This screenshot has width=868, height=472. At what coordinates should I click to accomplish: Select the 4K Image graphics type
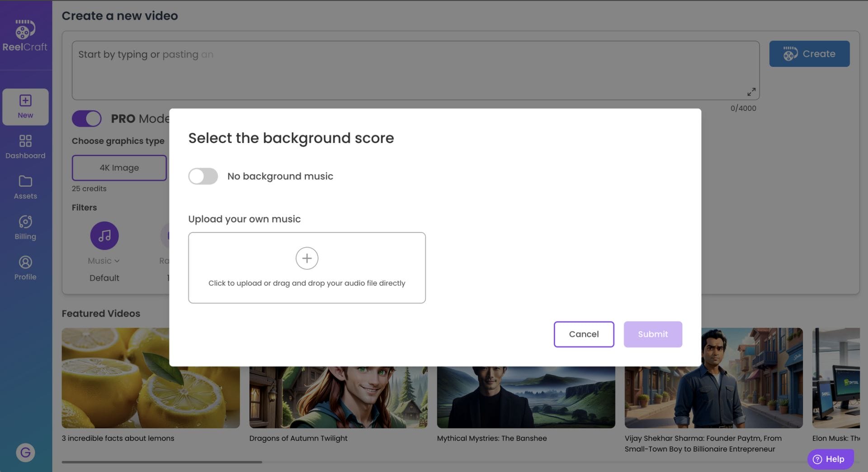click(x=119, y=168)
